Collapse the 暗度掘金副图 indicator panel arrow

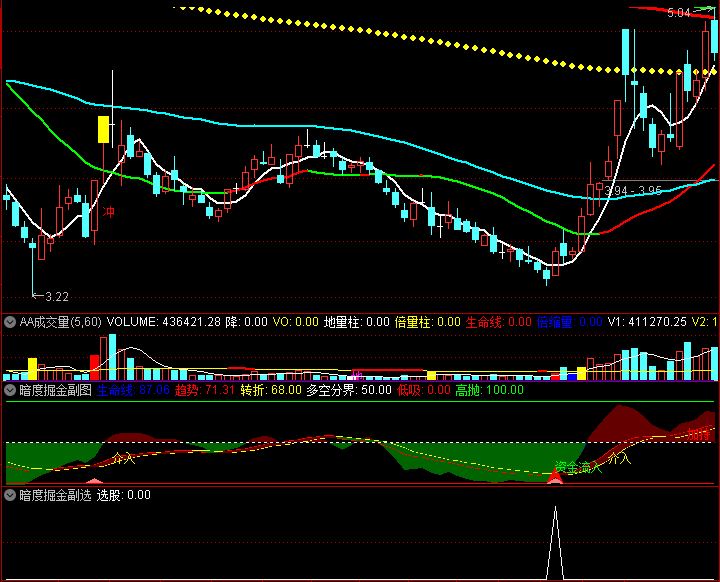(10, 390)
